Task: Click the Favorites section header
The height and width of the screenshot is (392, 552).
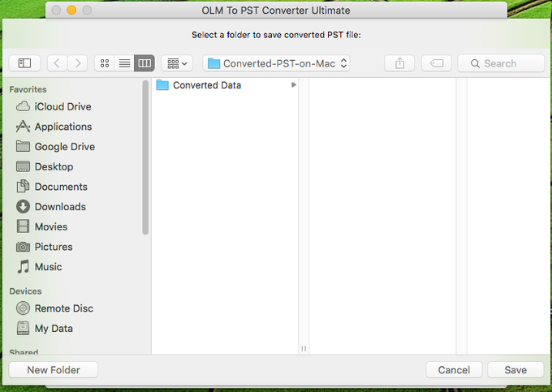Action: (28, 89)
